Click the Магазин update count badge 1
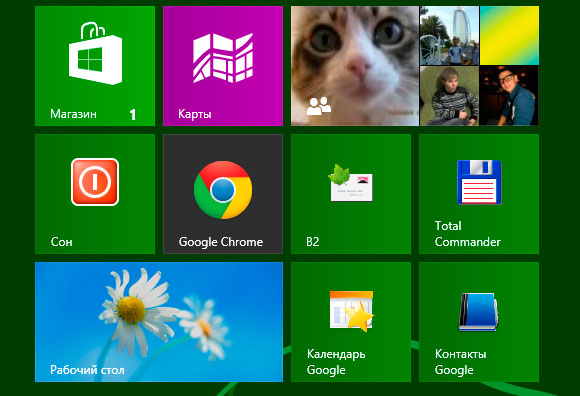 tap(133, 115)
